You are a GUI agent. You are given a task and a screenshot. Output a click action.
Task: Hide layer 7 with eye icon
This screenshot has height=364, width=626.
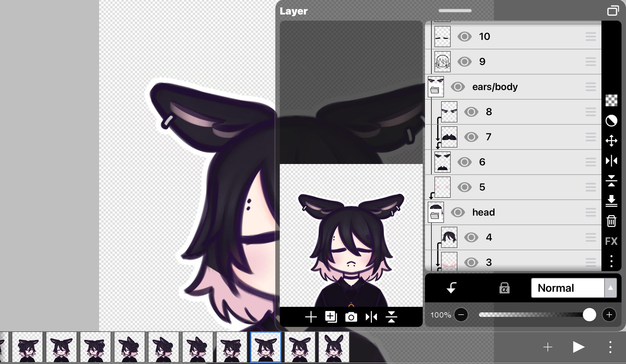471,137
